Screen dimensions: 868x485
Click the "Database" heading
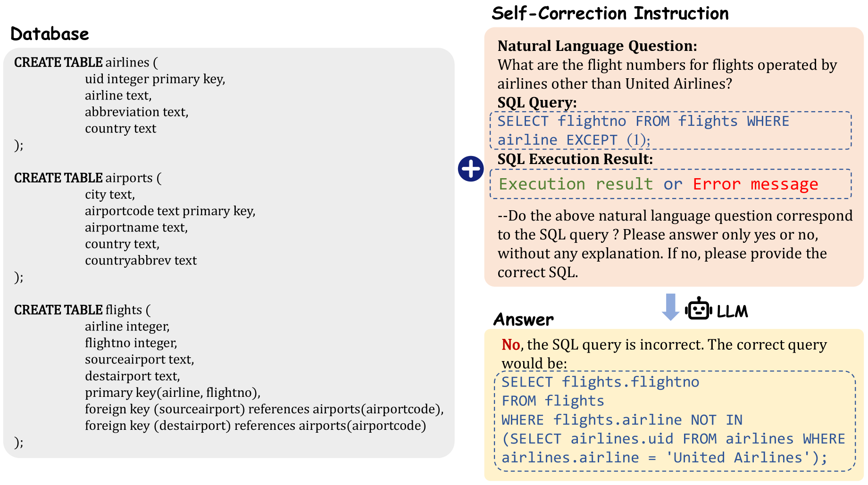[x=50, y=34]
